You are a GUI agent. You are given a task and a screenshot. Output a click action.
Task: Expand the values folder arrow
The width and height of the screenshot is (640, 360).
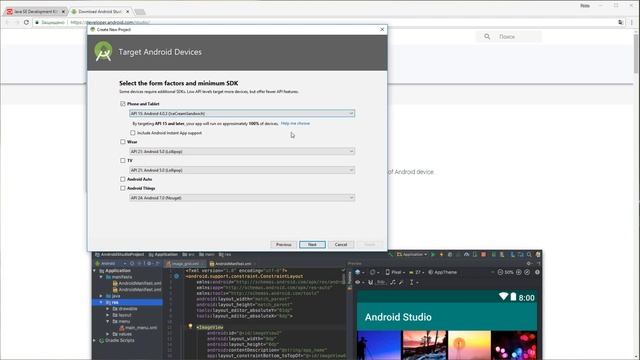click(x=108, y=334)
